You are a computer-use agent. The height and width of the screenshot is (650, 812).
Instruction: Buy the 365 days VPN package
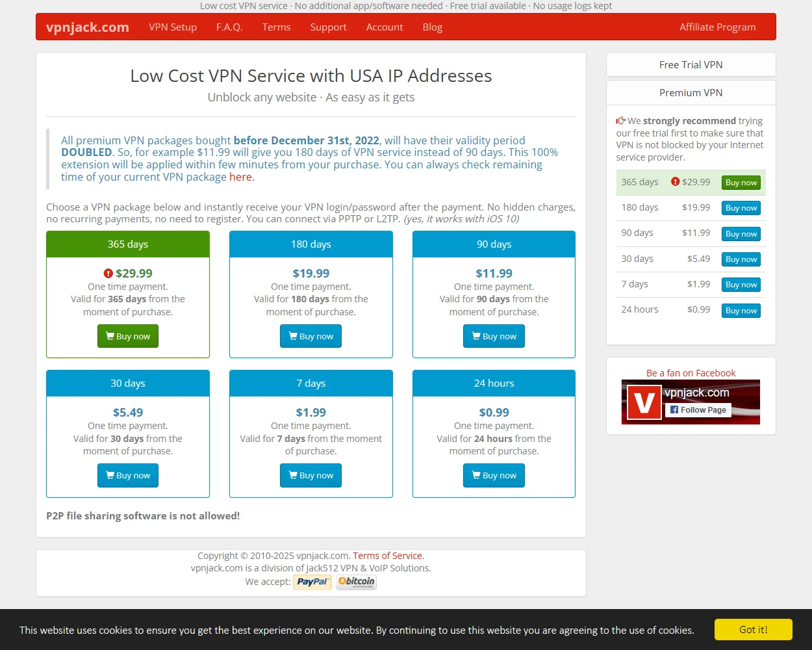pyautogui.click(x=127, y=336)
